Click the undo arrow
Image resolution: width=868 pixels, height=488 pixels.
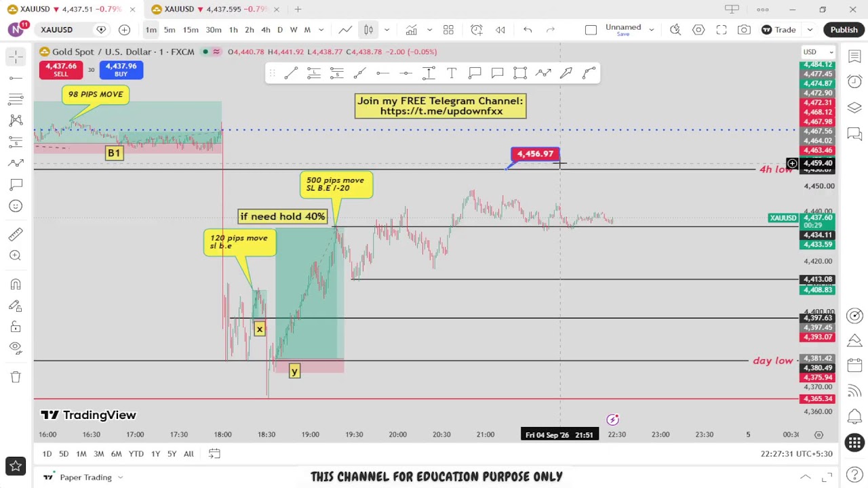click(x=528, y=30)
